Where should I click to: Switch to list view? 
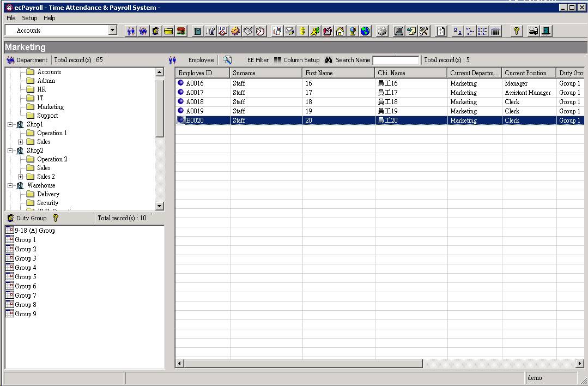click(483, 31)
